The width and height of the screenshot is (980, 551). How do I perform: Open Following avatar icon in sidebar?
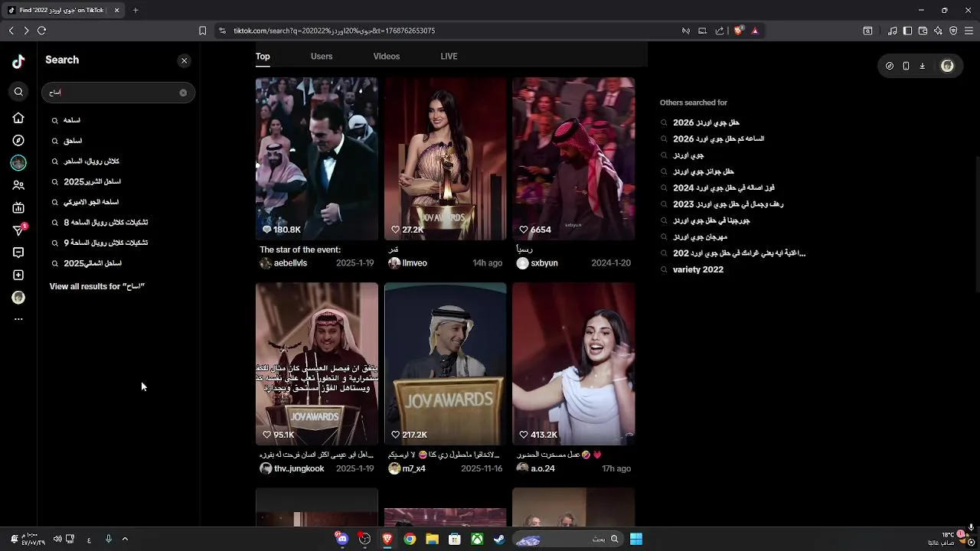18,162
